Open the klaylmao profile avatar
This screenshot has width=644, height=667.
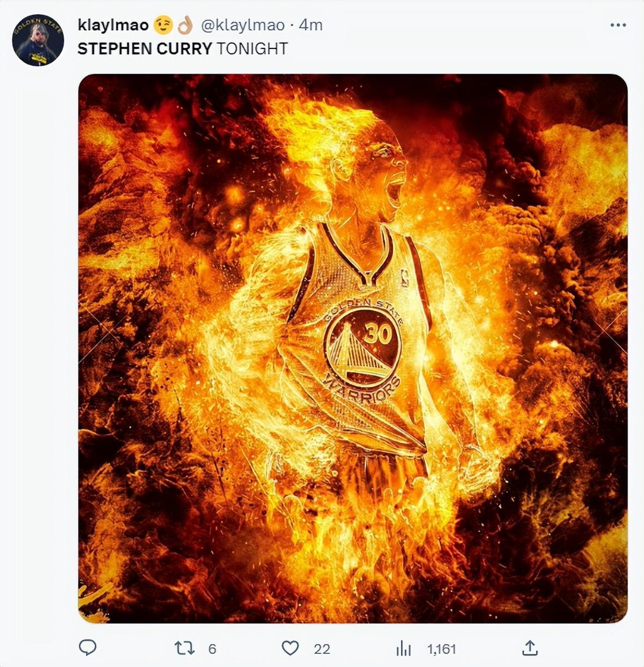[38, 41]
